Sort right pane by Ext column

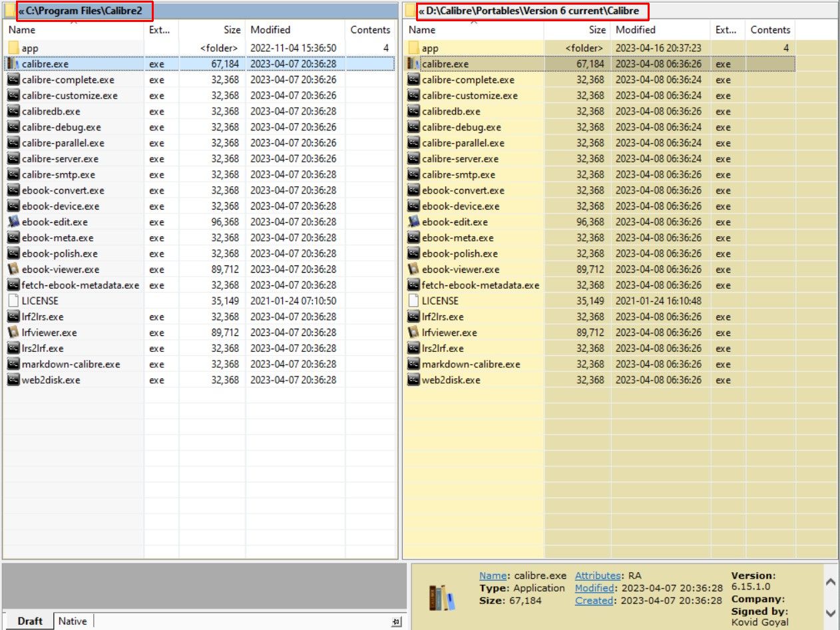point(728,30)
